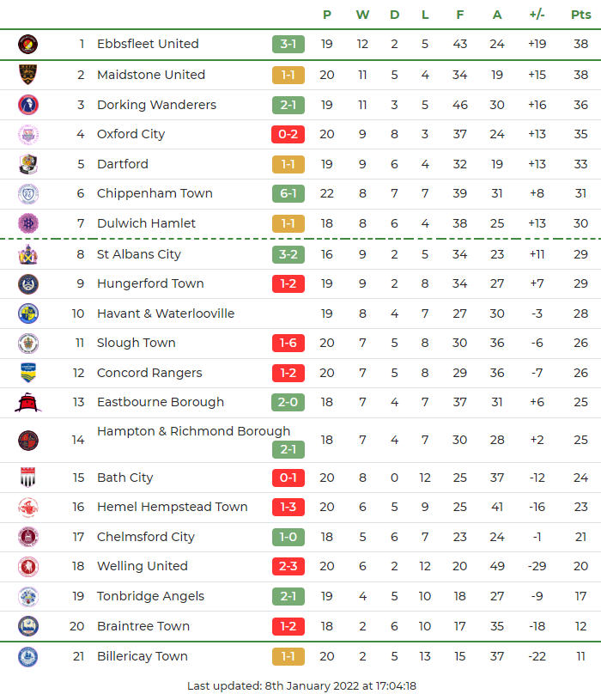Click the +/- goal difference header
Screen dimensions: 601x700
click(x=537, y=15)
